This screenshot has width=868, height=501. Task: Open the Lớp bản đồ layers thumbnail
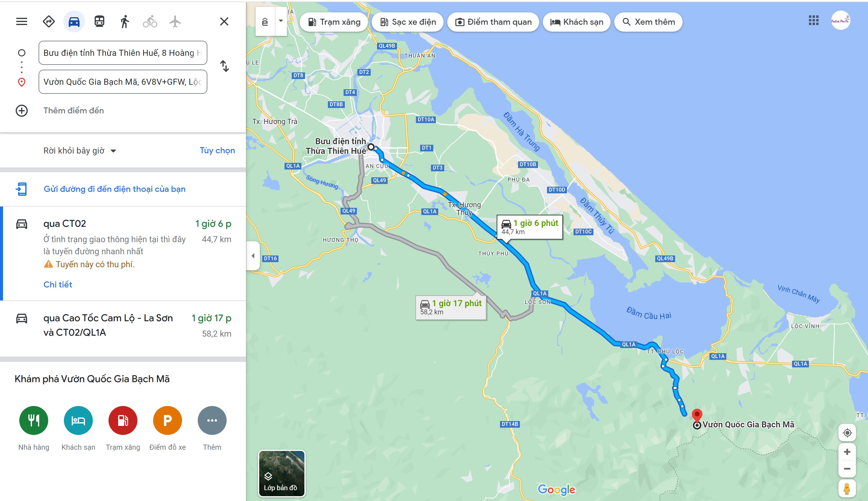pyautogui.click(x=281, y=474)
